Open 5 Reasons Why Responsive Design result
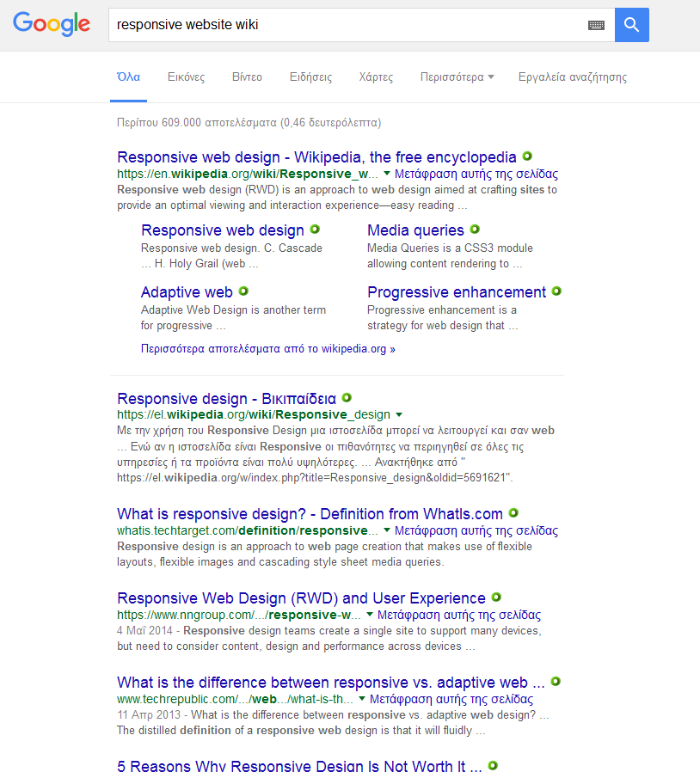The image size is (700, 772). 299,766
